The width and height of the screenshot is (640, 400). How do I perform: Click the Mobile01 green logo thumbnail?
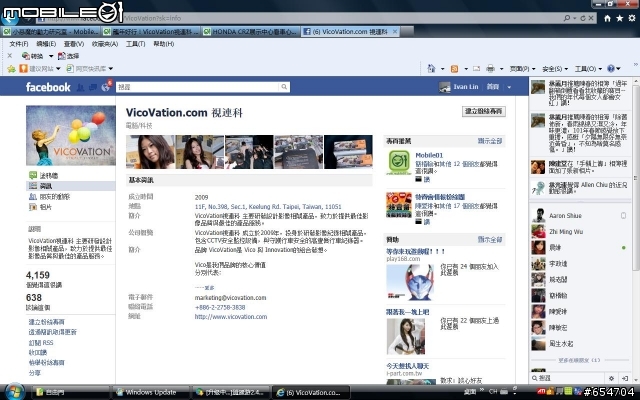click(399, 162)
